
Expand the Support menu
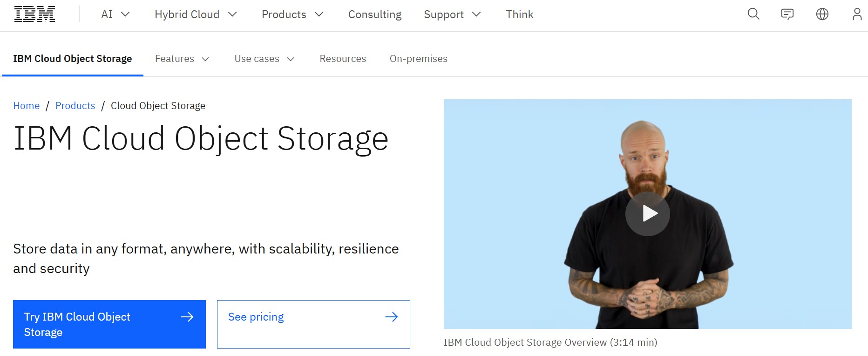click(x=452, y=14)
